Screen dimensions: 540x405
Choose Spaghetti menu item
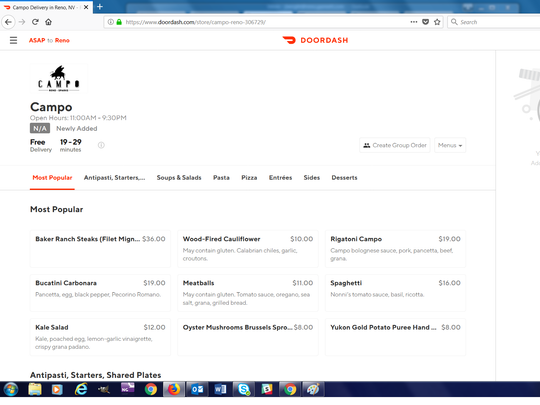395,293
